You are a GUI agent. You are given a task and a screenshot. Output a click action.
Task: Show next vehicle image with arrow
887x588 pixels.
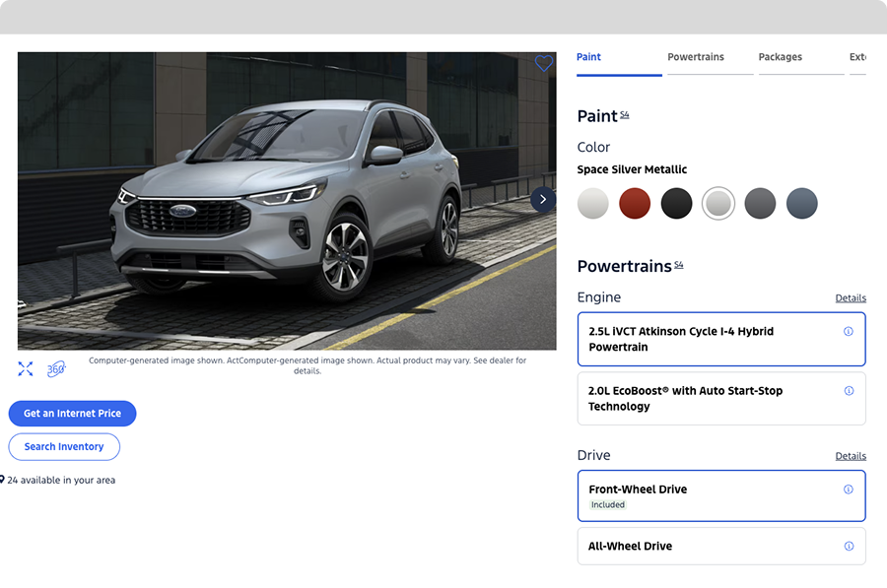tap(543, 199)
